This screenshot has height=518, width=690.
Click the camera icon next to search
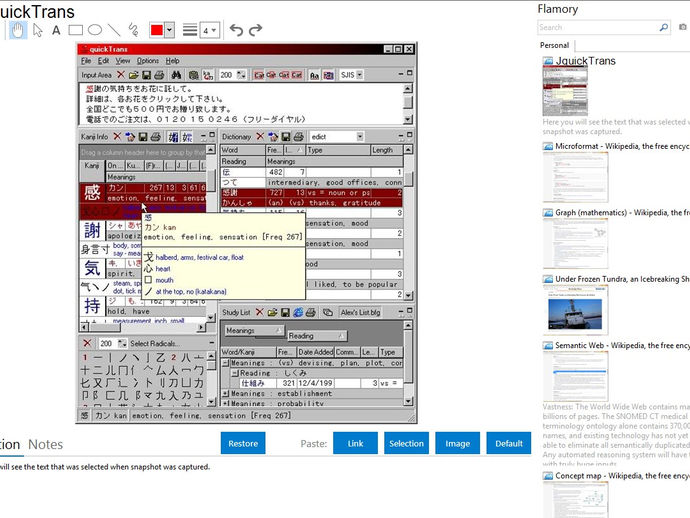coord(683,27)
